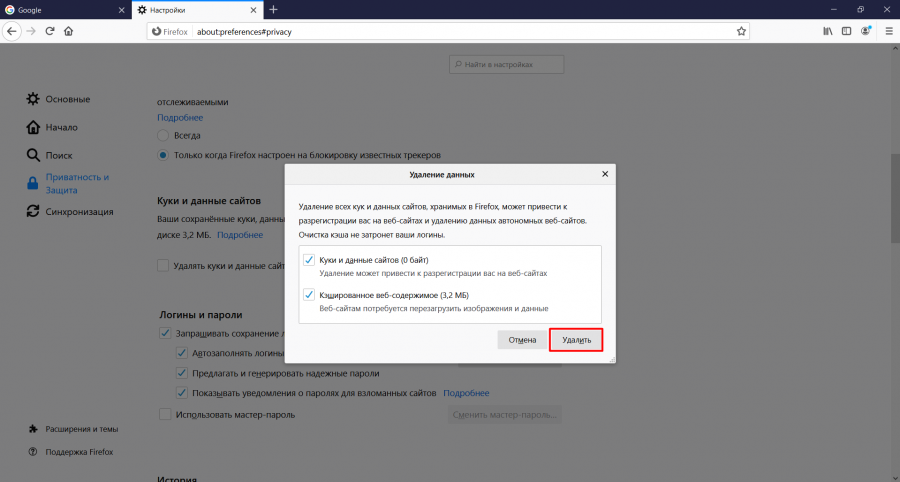Close the Удаление данных dialog with X
Image resolution: width=900 pixels, height=482 pixels.
(x=605, y=174)
